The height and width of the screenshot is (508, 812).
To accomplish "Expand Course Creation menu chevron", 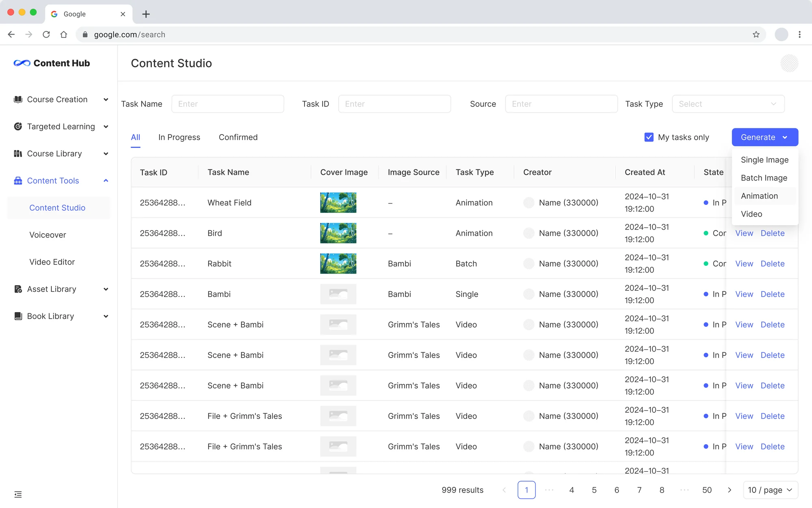I will point(106,100).
